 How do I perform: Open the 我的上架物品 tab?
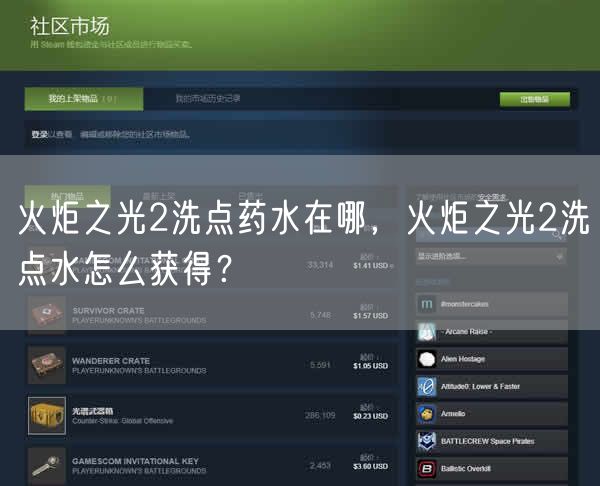click(84, 99)
